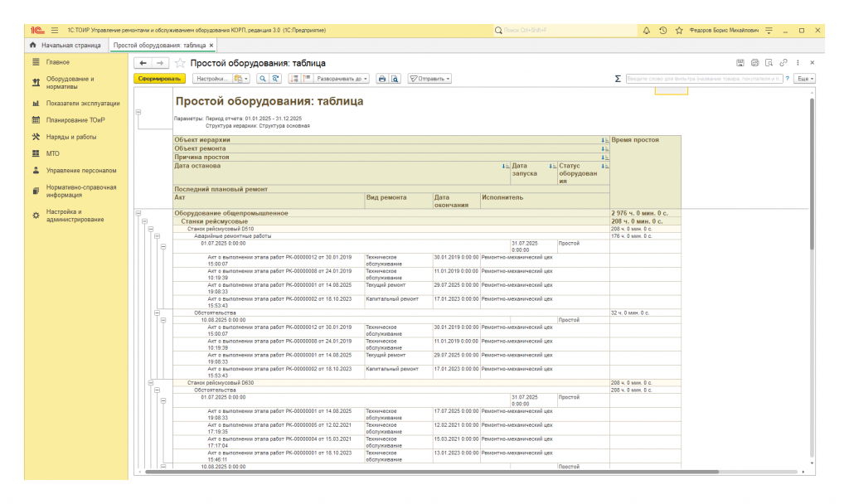The image size is (849, 504).
Task: Open print preview icon in toolbar
Action: [395, 79]
